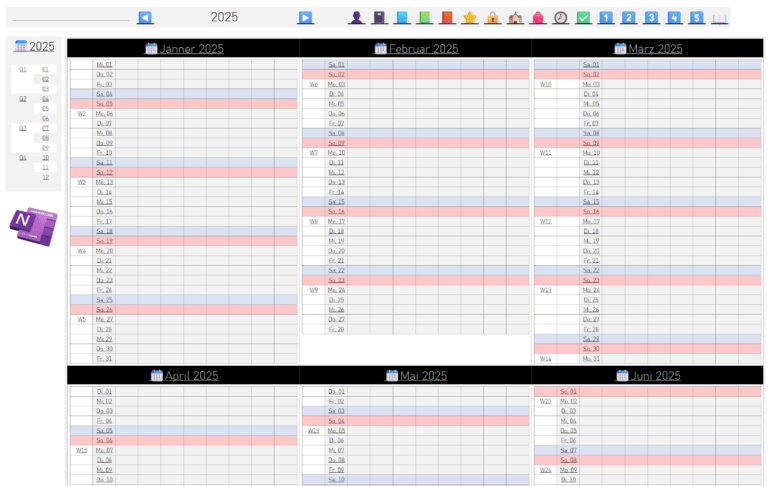The height and width of the screenshot is (486, 768).
Task: Open the Februar 2025 month title
Action: pyautogui.click(x=424, y=49)
